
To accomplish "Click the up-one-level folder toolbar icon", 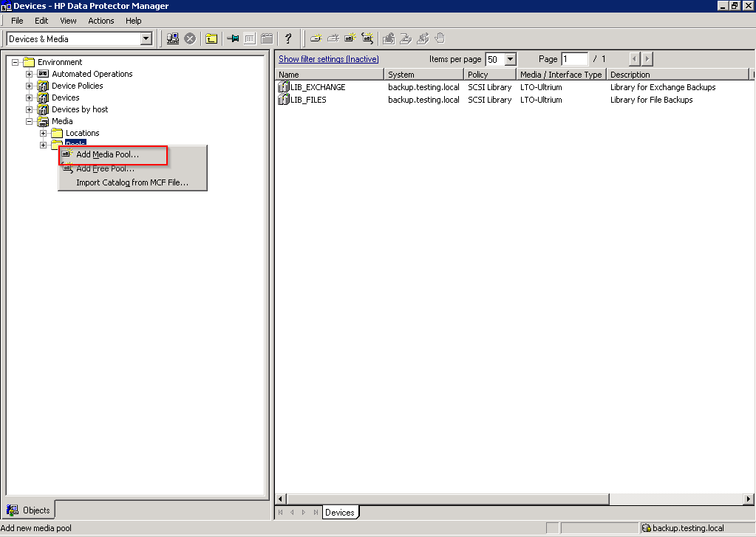I will click(x=211, y=38).
